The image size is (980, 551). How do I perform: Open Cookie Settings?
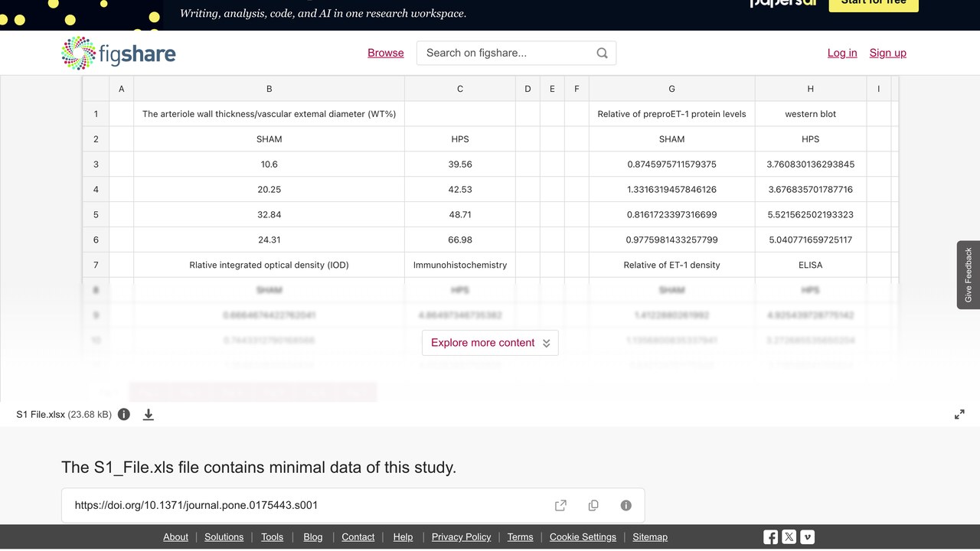[x=583, y=537]
